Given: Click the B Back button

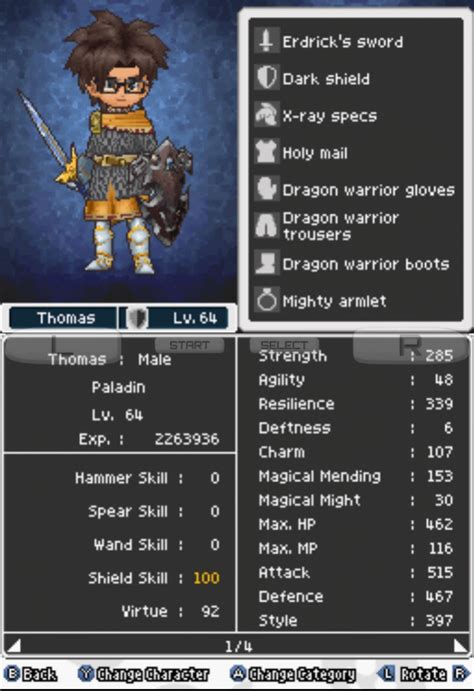Looking at the screenshot, I should click(31, 674).
